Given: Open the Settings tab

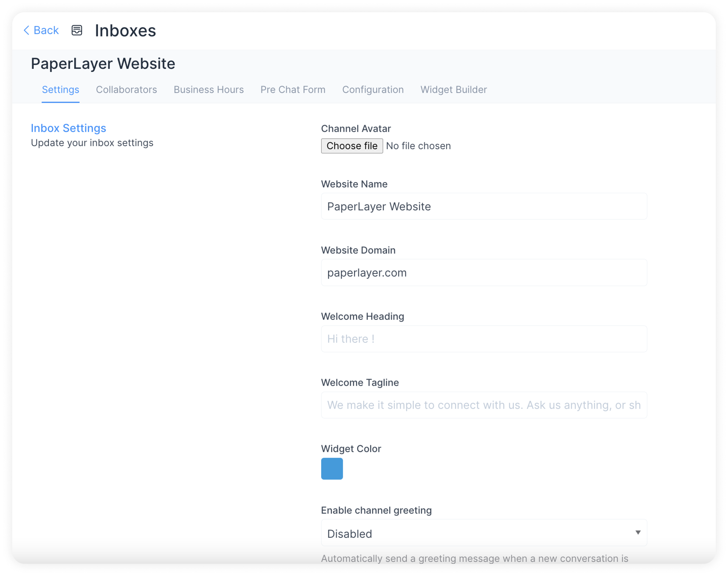Looking at the screenshot, I should [61, 90].
